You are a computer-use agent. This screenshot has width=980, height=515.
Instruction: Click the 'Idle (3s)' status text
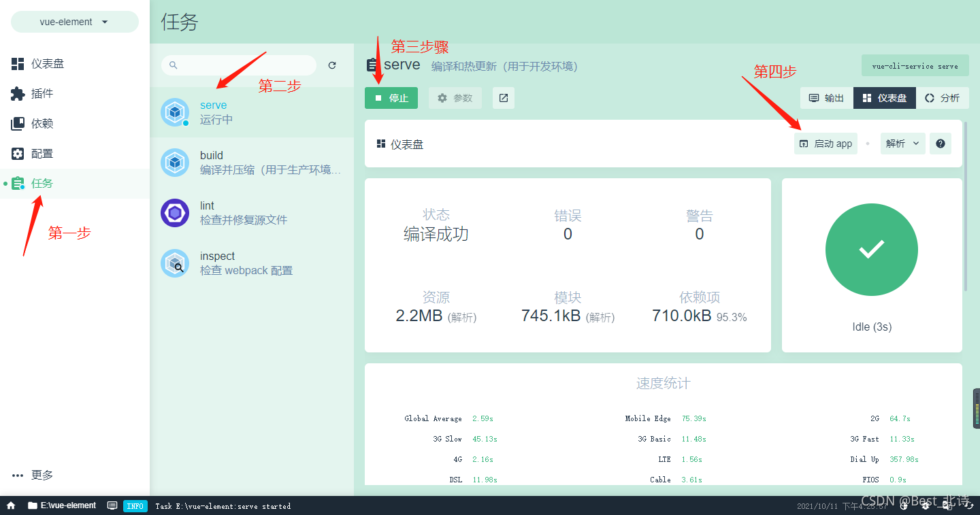(872, 327)
